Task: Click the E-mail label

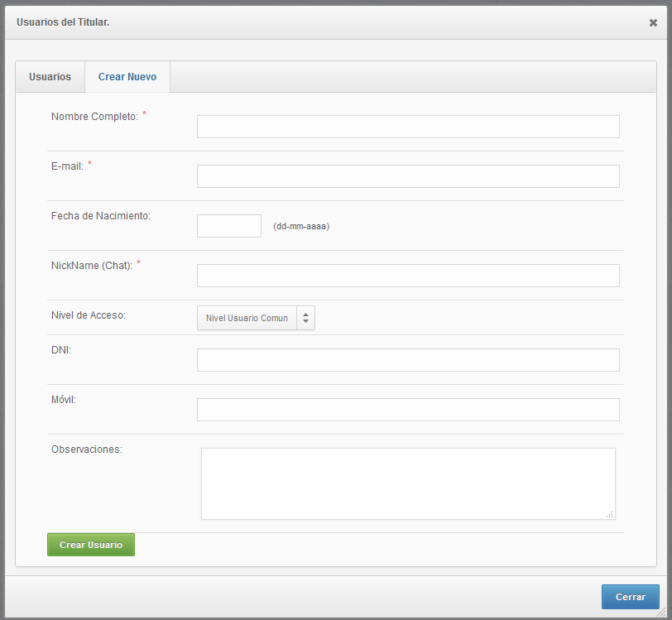Action: (x=67, y=166)
